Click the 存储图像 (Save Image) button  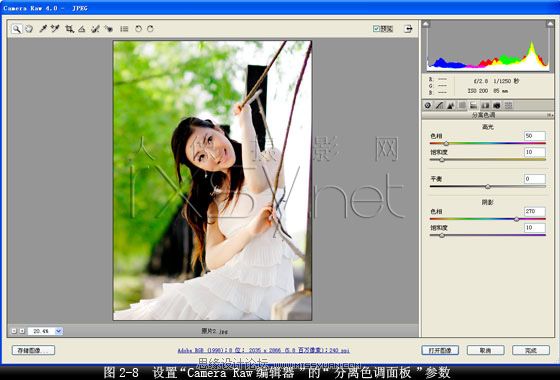coord(33,350)
